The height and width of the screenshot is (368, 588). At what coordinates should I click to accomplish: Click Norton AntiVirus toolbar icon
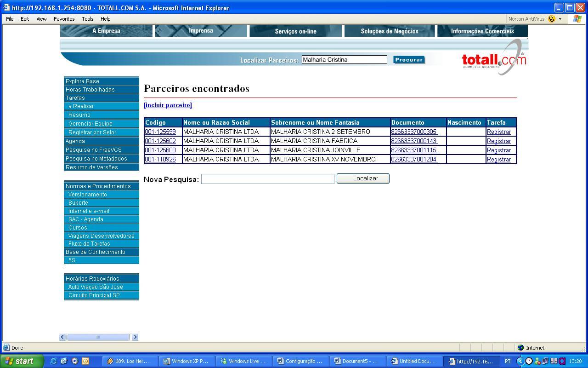coord(551,19)
